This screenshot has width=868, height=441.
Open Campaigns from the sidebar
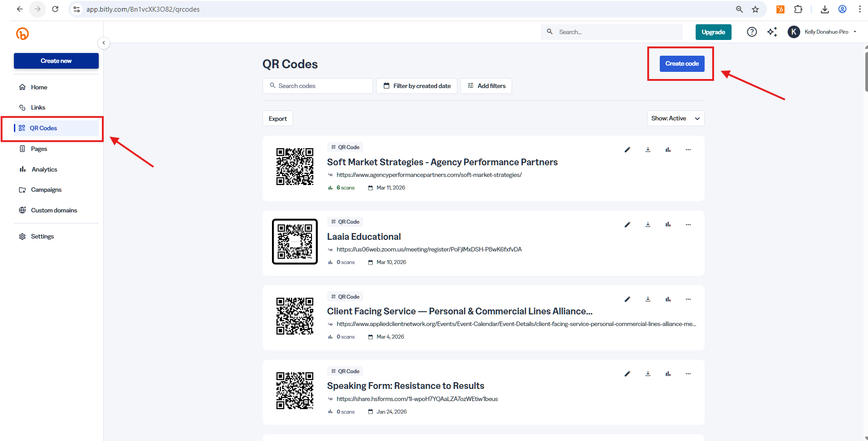pyautogui.click(x=46, y=190)
